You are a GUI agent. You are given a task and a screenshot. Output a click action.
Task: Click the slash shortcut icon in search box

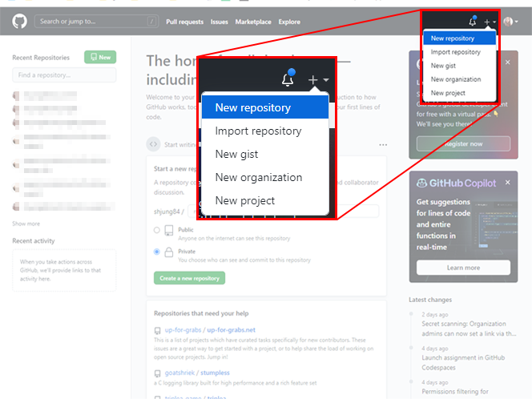151,22
